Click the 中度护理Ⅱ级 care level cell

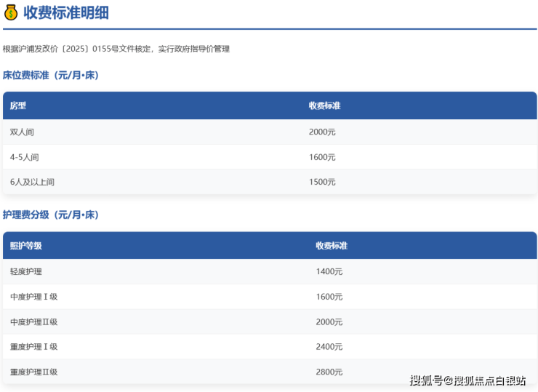[33, 321]
